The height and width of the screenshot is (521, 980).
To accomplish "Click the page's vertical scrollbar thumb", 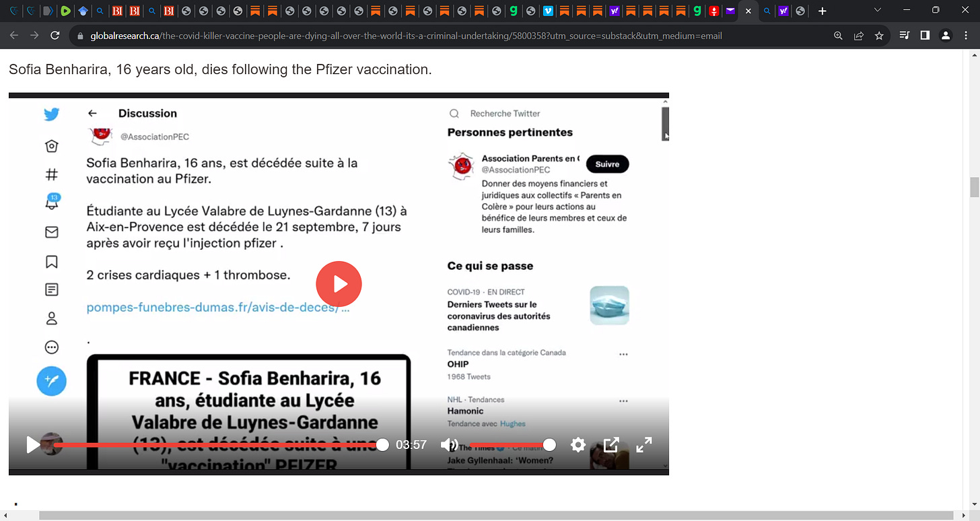I will pos(974,186).
